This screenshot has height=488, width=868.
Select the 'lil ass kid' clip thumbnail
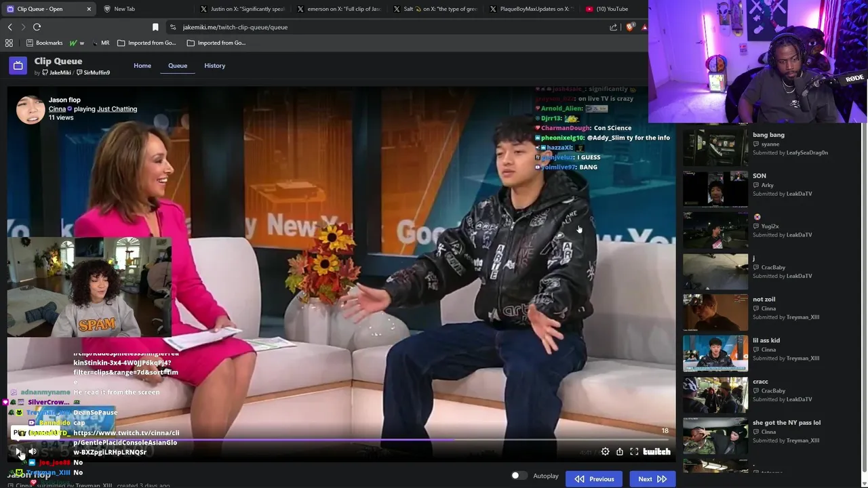(715, 353)
